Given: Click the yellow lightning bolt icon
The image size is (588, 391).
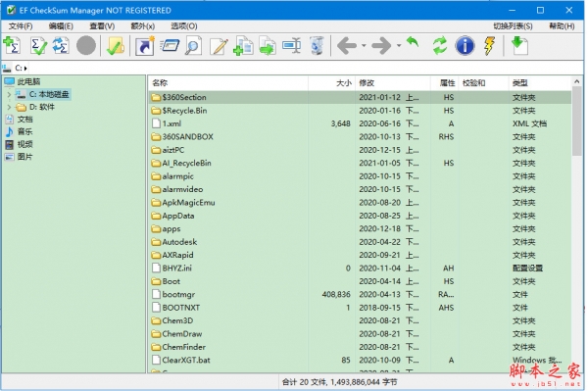Looking at the screenshot, I should point(489,46).
